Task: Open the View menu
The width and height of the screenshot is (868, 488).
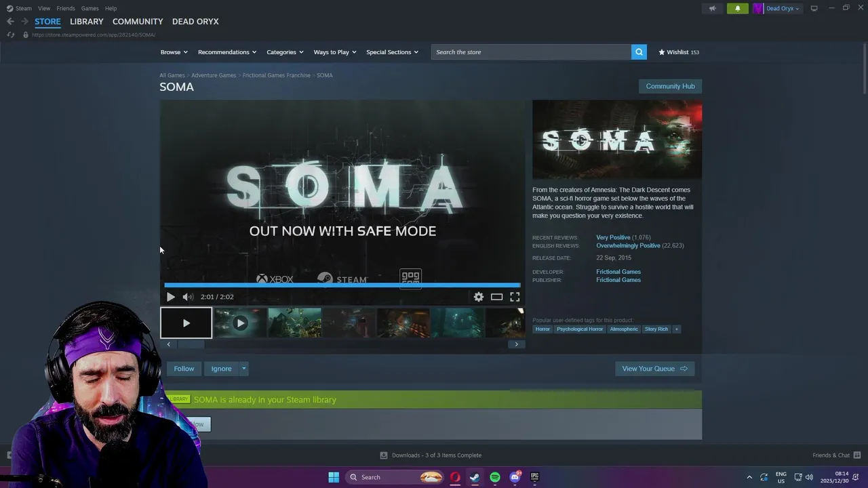Action: (x=44, y=8)
